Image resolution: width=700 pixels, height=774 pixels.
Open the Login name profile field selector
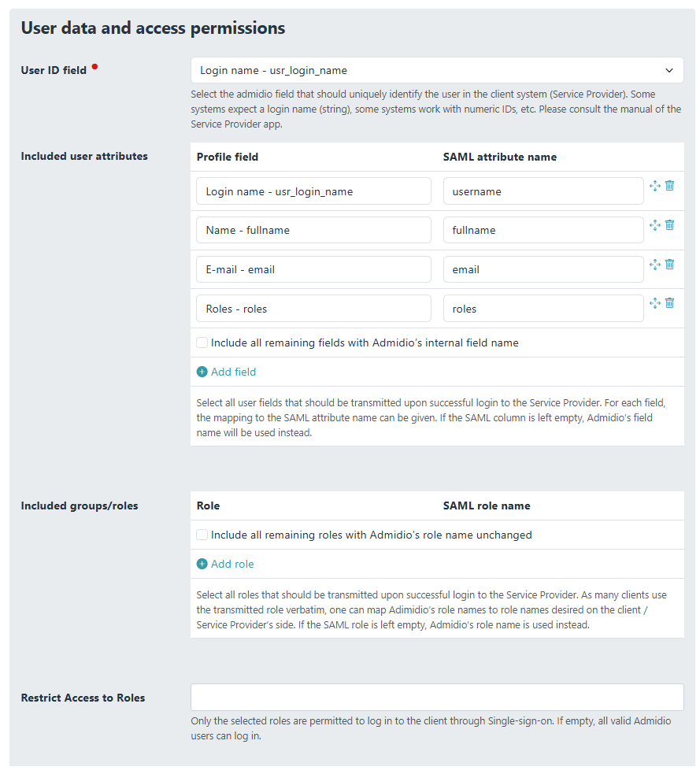click(x=313, y=191)
